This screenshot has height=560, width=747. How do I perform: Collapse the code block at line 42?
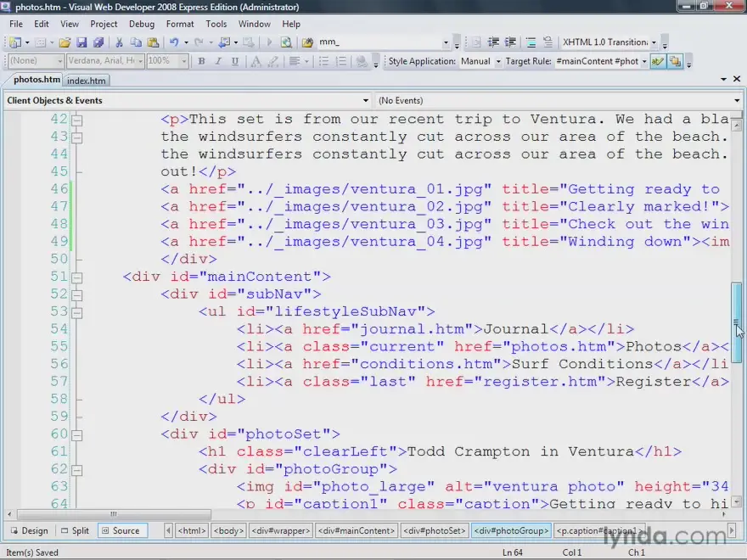76,120
